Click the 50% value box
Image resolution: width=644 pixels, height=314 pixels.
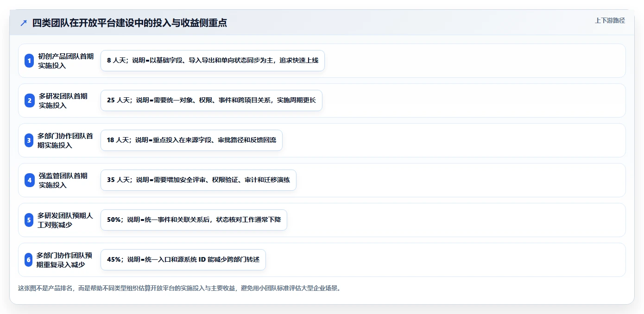194,220
